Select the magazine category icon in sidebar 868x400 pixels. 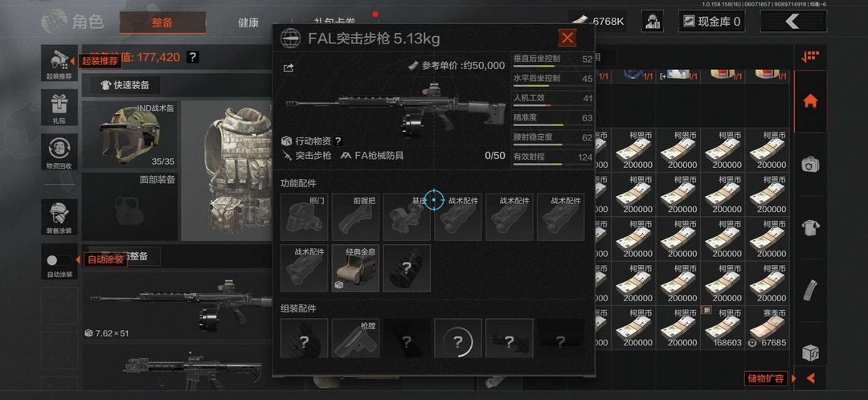810,289
